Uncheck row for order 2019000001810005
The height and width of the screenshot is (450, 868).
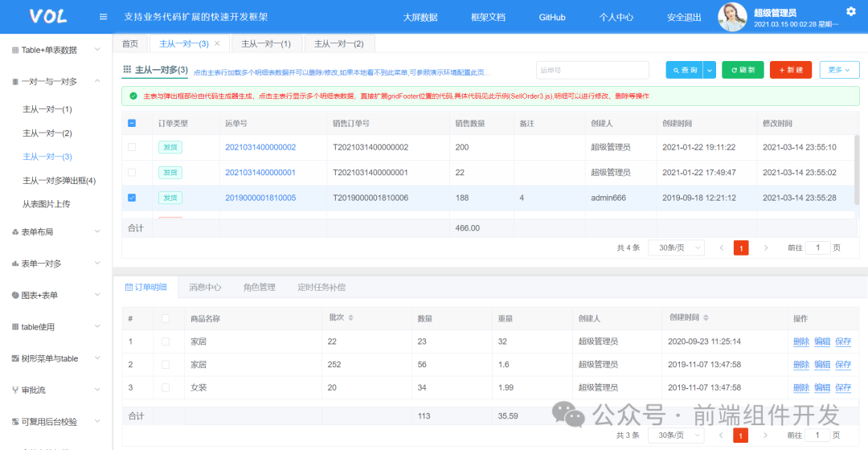point(132,198)
